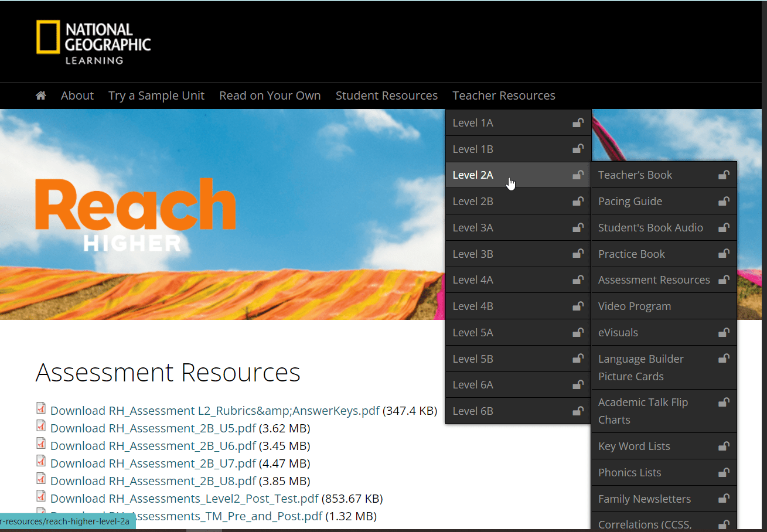Image resolution: width=767 pixels, height=532 pixels.
Task: Click the padlock icon next to Teacher's Book
Action: point(724,174)
